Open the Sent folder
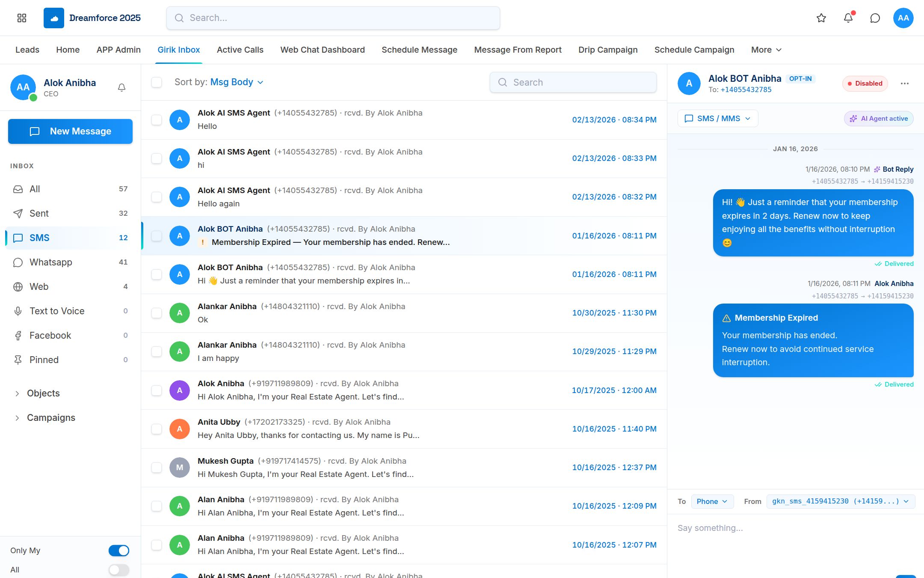 tap(70, 213)
